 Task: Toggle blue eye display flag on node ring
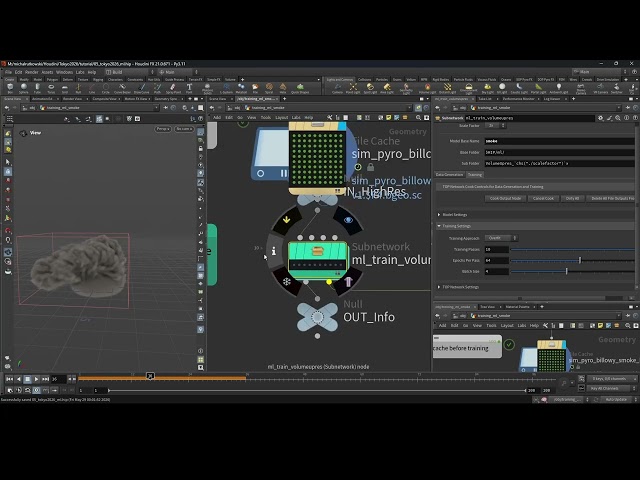click(348, 220)
